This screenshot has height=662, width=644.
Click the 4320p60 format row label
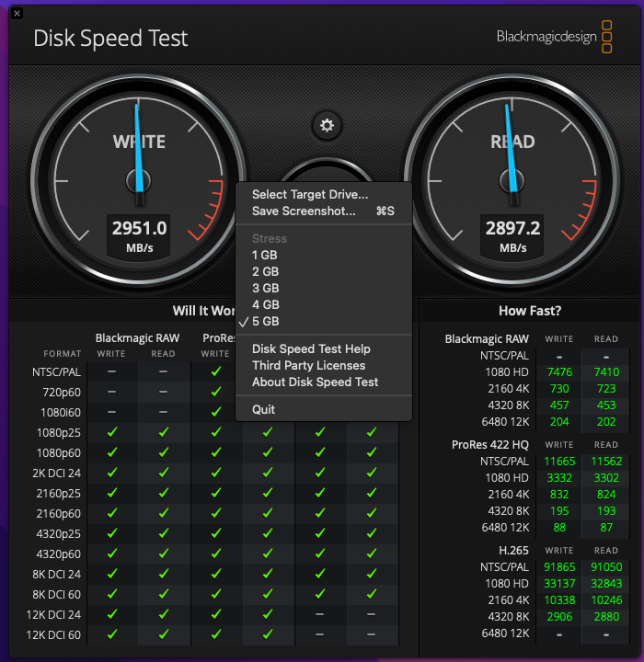pyautogui.click(x=58, y=554)
